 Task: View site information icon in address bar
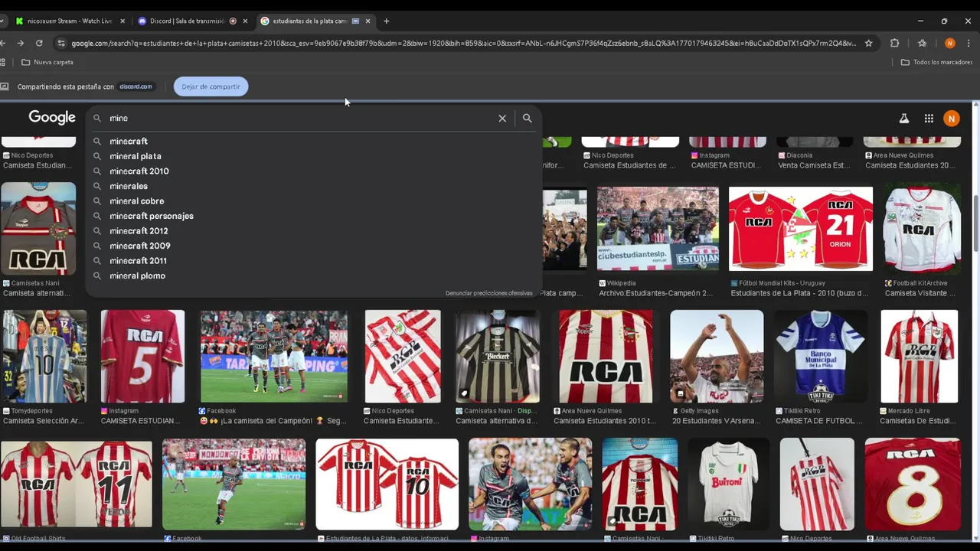[x=61, y=43]
